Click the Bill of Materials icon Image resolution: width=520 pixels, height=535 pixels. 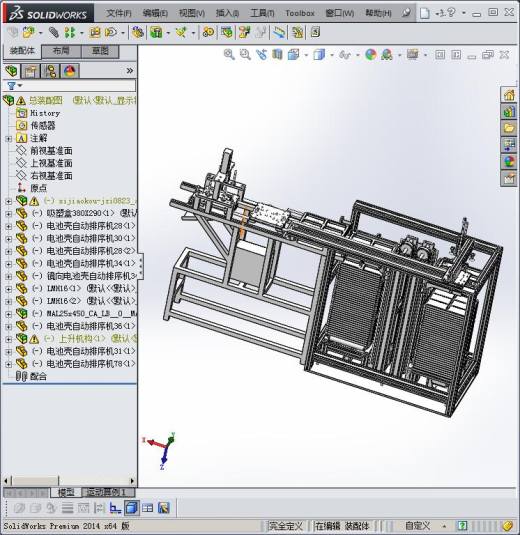coord(227,33)
